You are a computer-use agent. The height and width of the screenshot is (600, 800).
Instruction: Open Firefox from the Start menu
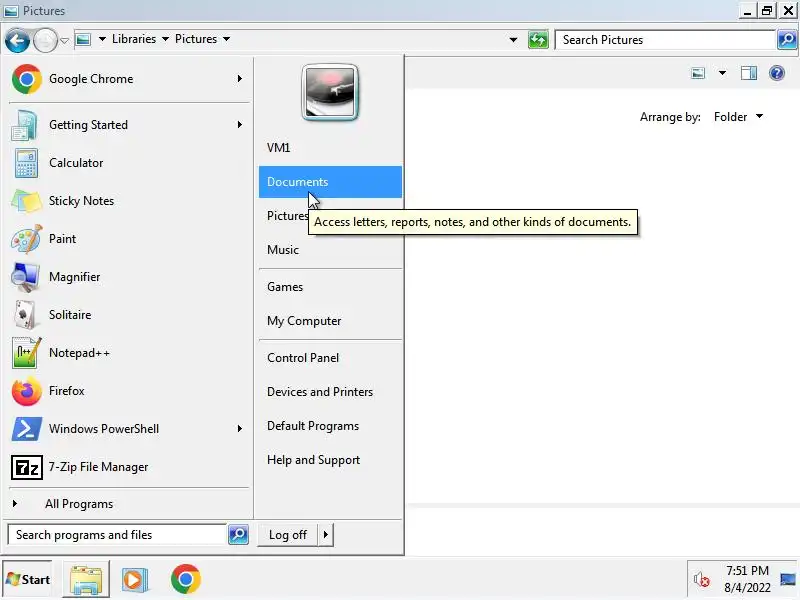coord(128,391)
